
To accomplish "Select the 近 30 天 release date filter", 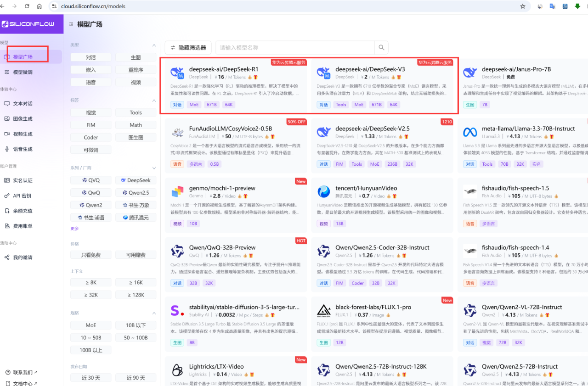I will coord(91,378).
